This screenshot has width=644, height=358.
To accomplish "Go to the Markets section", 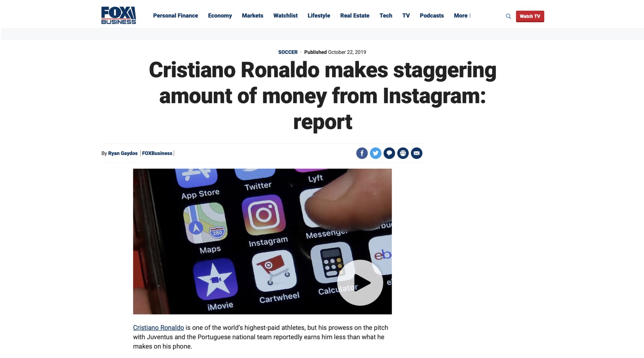I will click(x=252, y=15).
